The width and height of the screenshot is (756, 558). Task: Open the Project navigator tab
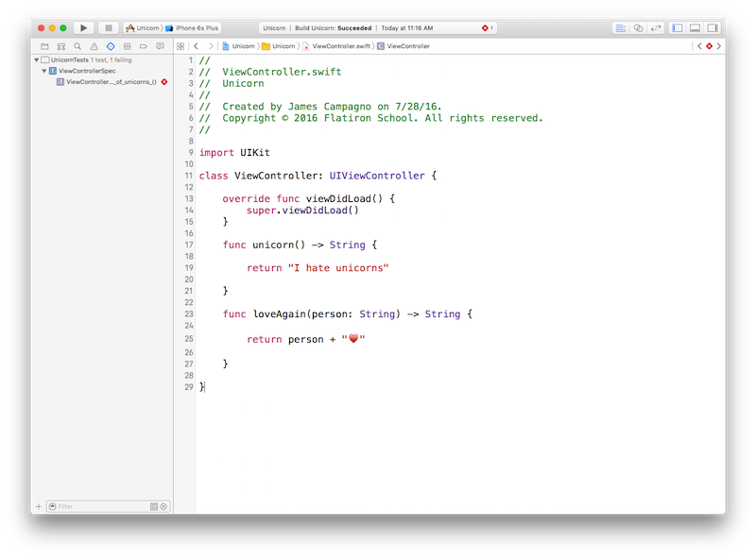[x=44, y=46]
